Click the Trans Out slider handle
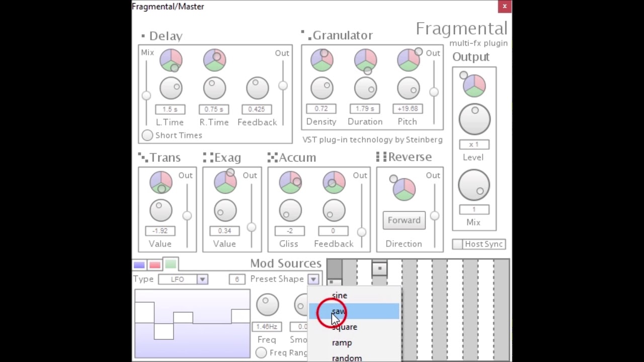644x362 pixels. (187, 216)
